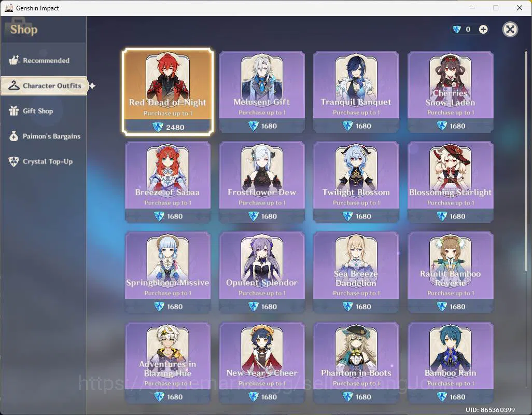Click the Crystal Top-Up crystal icon
Screen dimensions: 532x415
13,161
